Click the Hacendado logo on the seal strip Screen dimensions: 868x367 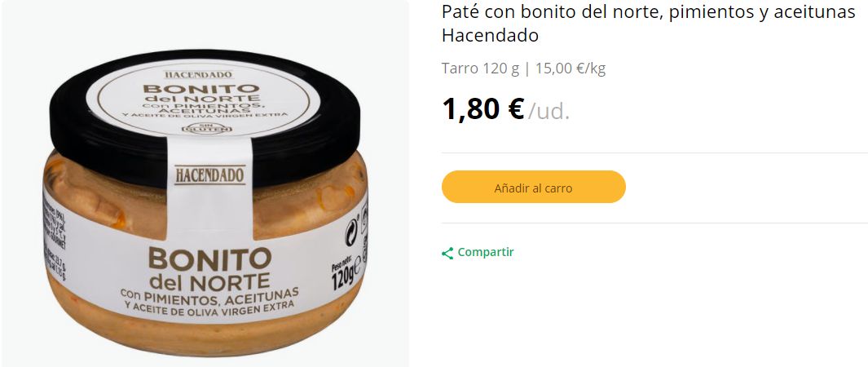point(209,175)
